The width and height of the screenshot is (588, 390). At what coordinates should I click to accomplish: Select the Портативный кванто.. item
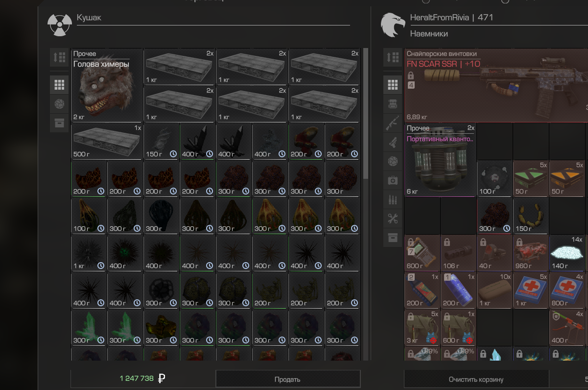click(440, 160)
